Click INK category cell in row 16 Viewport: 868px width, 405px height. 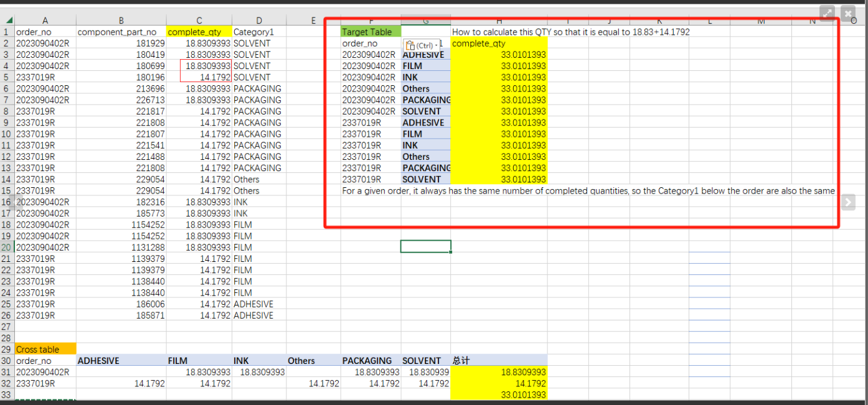tap(258, 202)
